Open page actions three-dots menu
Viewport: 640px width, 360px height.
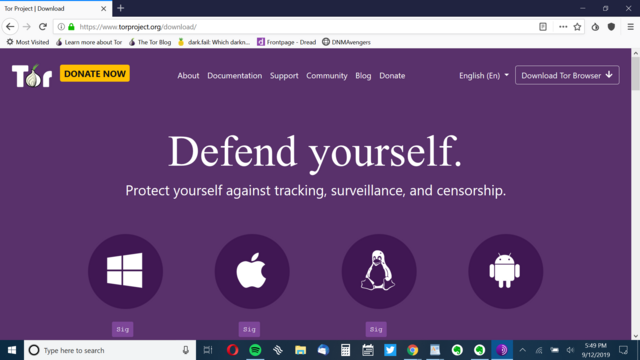(563, 27)
